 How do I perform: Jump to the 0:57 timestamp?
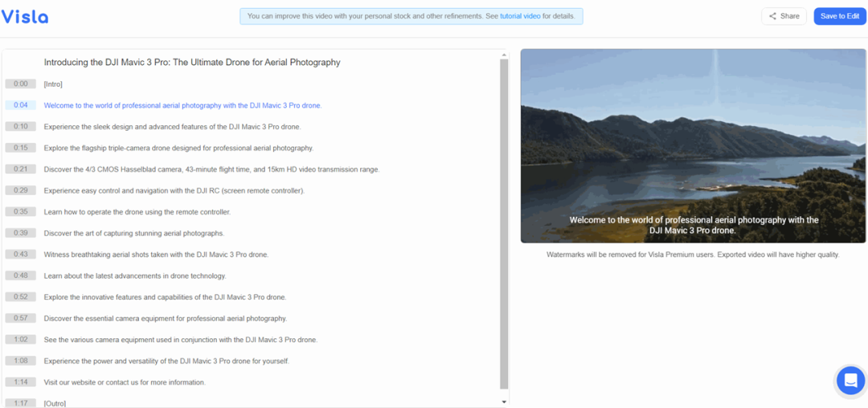point(20,318)
